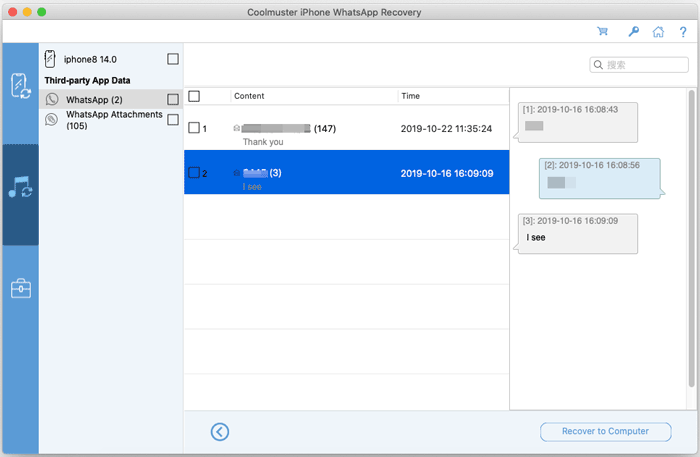
Task: Toggle the select-all header checkbox
Action: (x=194, y=96)
